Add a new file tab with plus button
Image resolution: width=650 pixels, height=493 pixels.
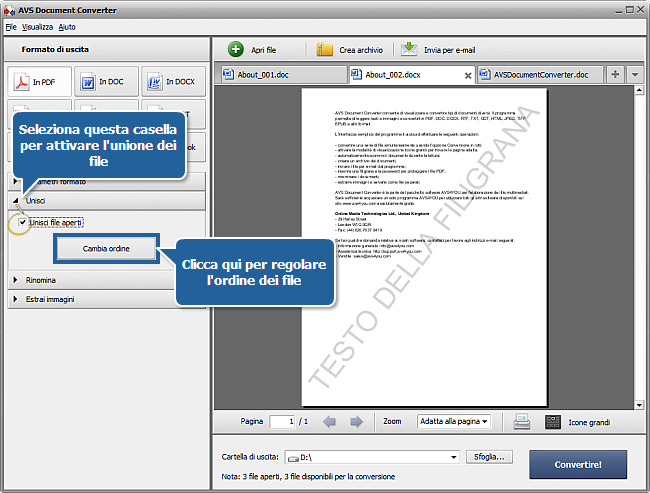click(x=615, y=75)
